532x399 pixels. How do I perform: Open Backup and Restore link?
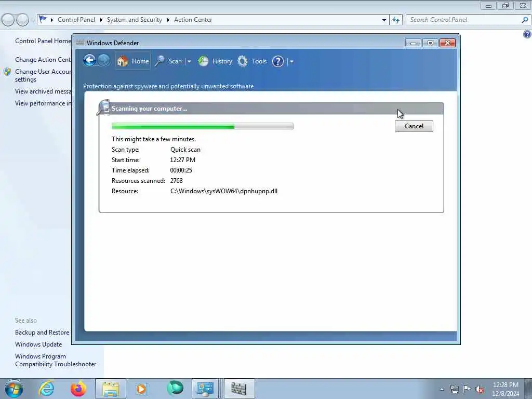click(x=42, y=332)
